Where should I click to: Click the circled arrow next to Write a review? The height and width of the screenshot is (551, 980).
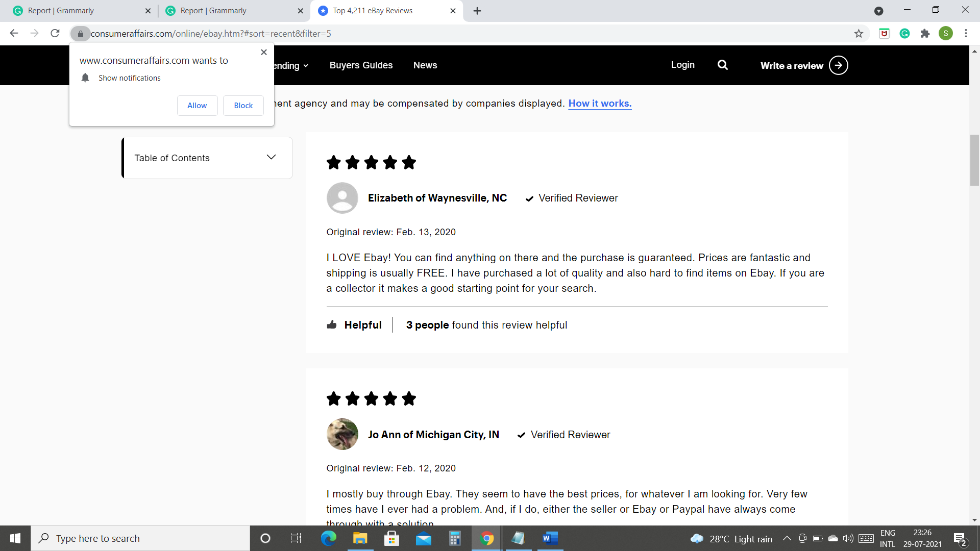tap(838, 65)
